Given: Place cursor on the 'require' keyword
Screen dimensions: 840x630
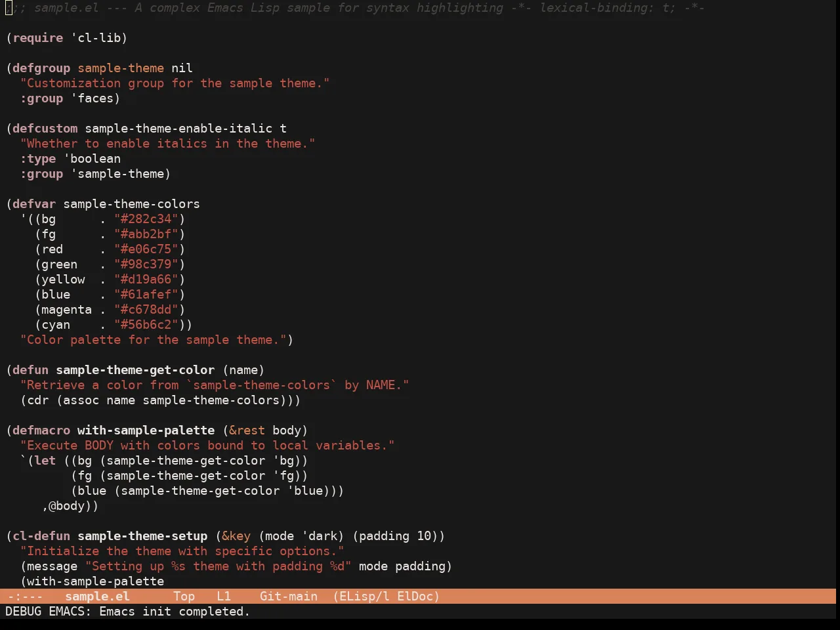Looking at the screenshot, I should 38,38.
